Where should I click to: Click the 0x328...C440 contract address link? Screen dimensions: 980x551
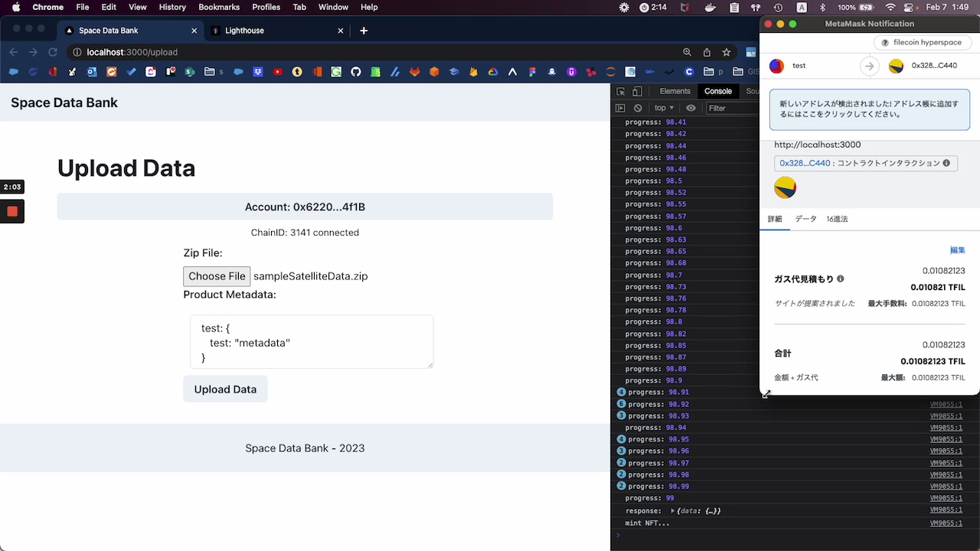[x=805, y=163]
